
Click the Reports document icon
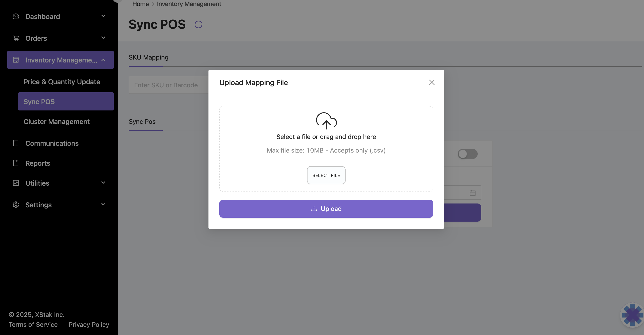pyautogui.click(x=16, y=163)
